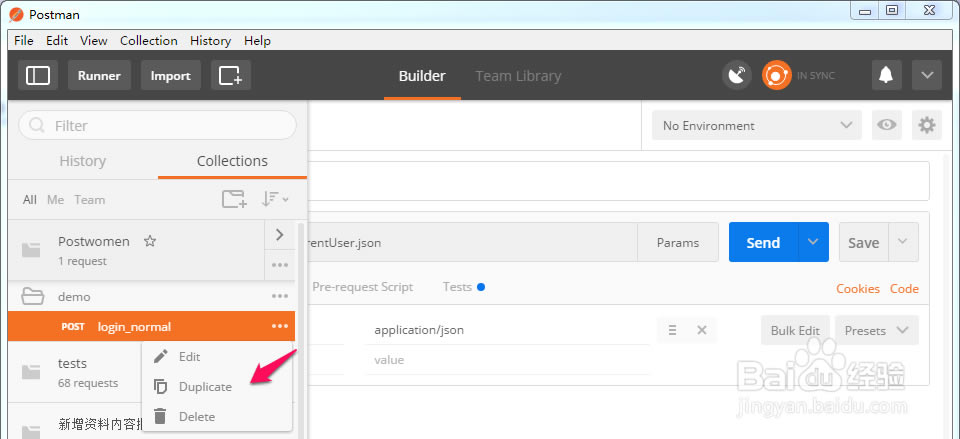Image resolution: width=960 pixels, height=439 pixels.
Task: Open the Cookies link
Action: 858,288
